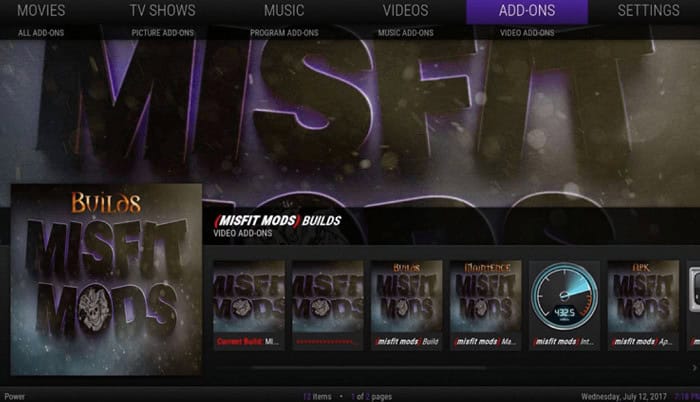Click the '1 of 2 pages' indicator
The width and height of the screenshot is (700, 402).
pos(371,396)
